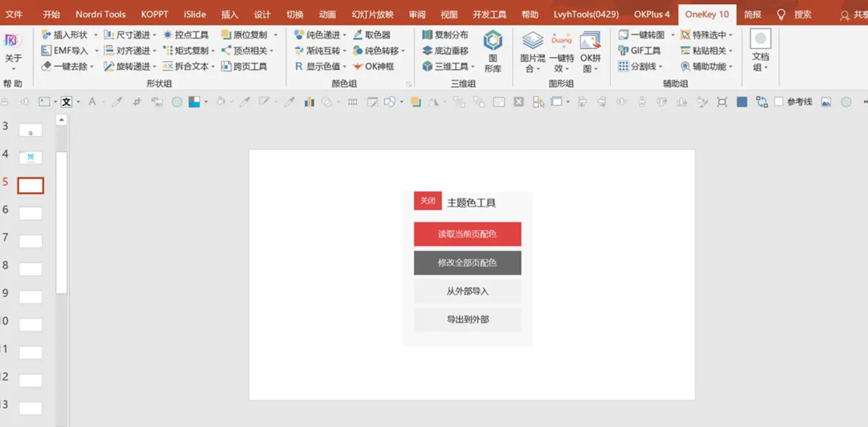868x427 pixels.
Task: Select slide 4 thumbnail
Action: coord(31,158)
